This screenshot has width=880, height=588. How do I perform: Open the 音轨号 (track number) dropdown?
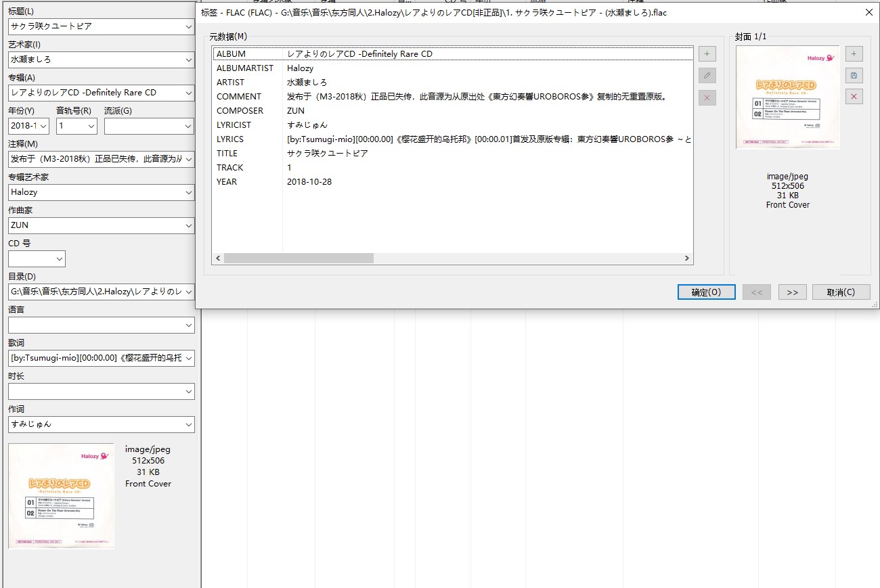coord(91,126)
